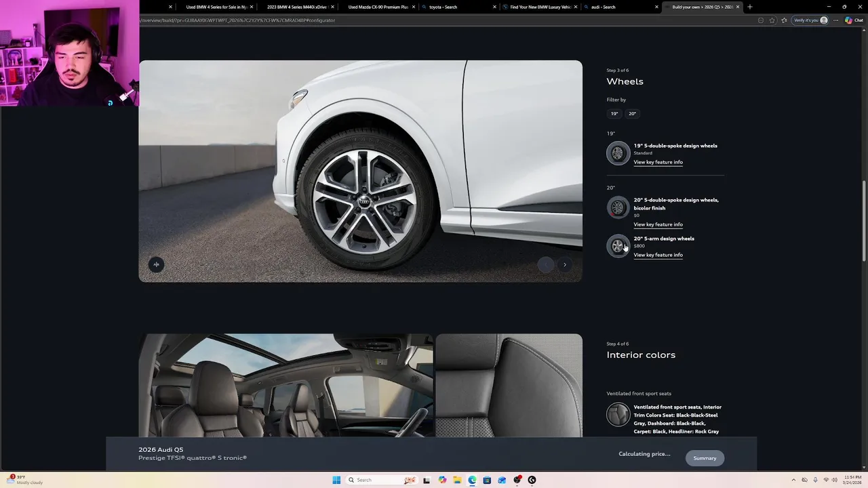Switch to Find Your New BMW Luxury Vehicle tab
The width and height of the screenshot is (868, 488).
[540, 7]
